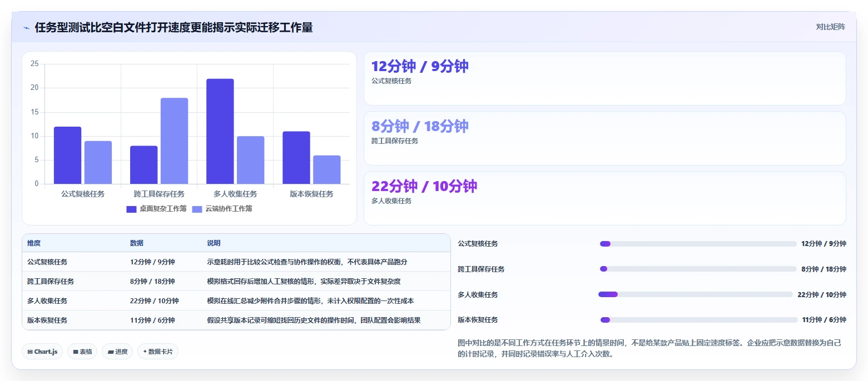Image resolution: width=868 pixels, height=381 pixels.
Task: Click the tallest dark bar for 多人收集任务
Action: click(220, 132)
